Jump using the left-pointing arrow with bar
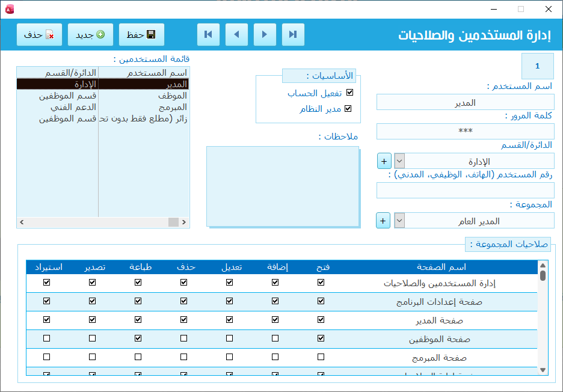563x392 pixels. coord(208,35)
